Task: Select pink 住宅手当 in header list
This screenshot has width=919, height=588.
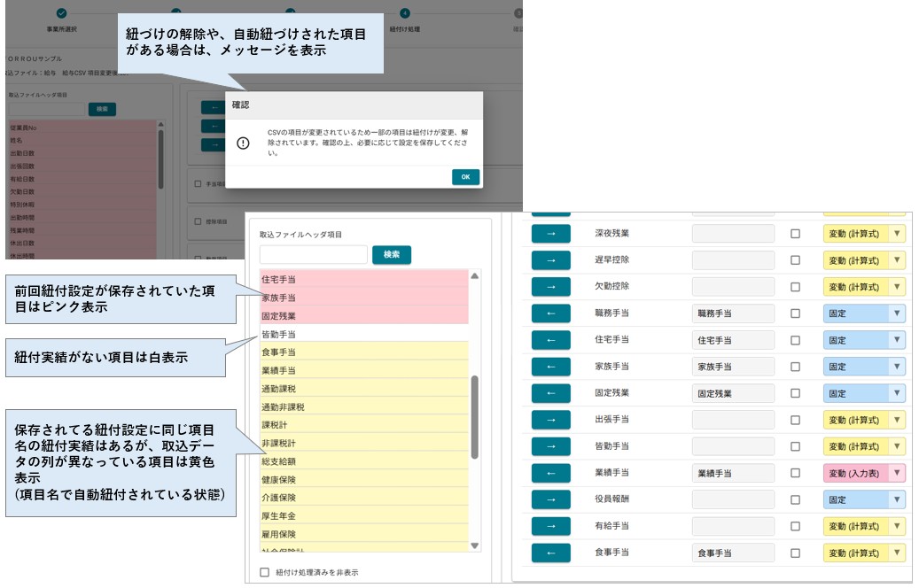Action: coord(364,279)
